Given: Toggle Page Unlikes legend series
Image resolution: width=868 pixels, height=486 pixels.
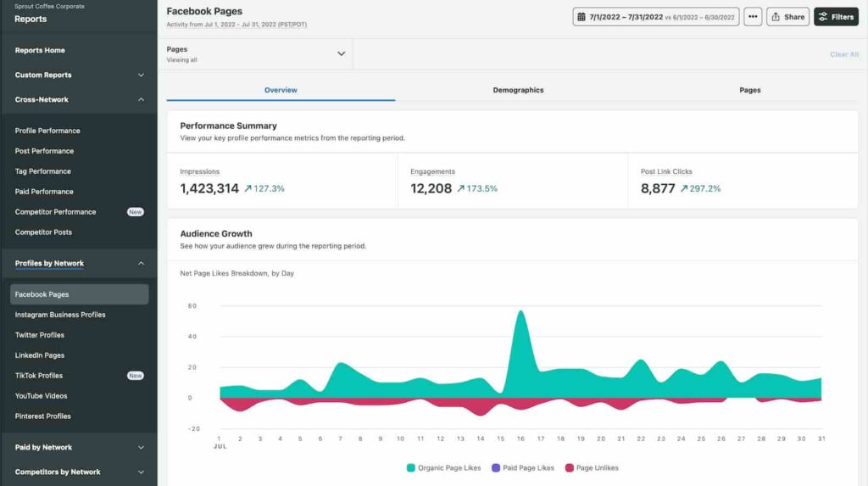Looking at the screenshot, I should coord(591,467).
